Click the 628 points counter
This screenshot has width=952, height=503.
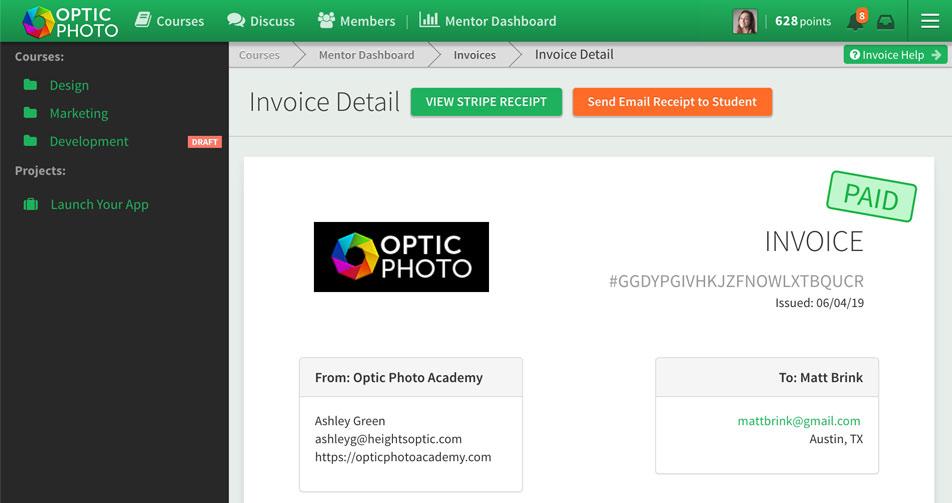pyautogui.click(x=803, y=21)
